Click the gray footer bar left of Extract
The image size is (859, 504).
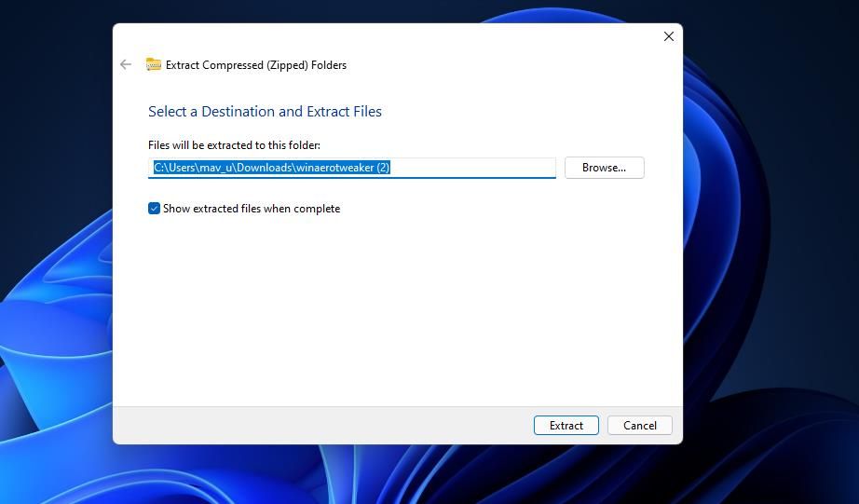317,426
